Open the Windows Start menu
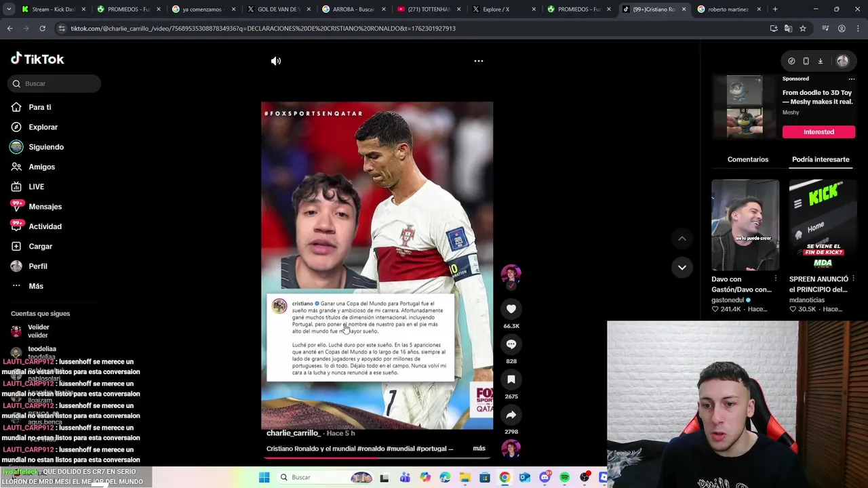Screen dimensions: 868x488 [x=264, y=477]
